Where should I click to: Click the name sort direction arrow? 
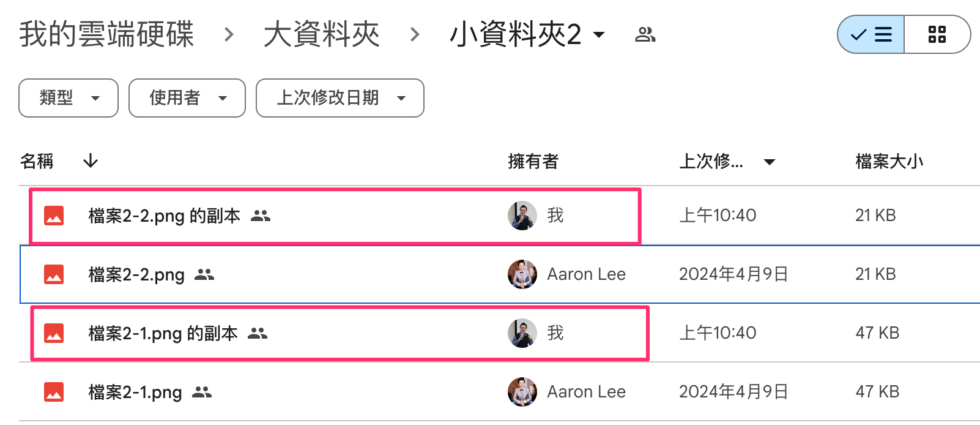pos(91,161)
